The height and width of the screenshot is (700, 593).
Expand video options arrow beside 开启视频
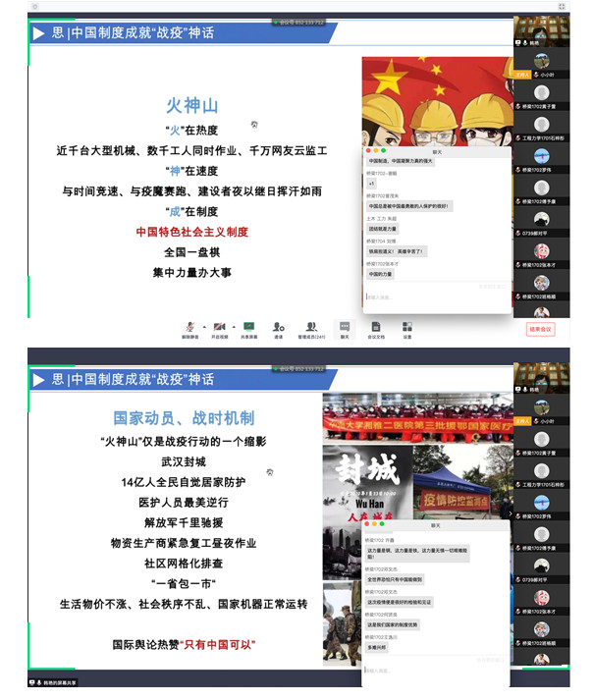tap(235, 326)
